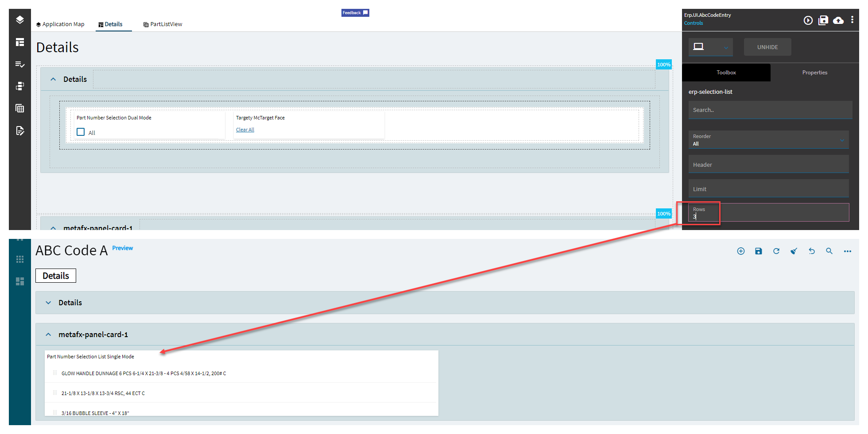Open the apps grid icon in preview sidebar

pos(20,259)
